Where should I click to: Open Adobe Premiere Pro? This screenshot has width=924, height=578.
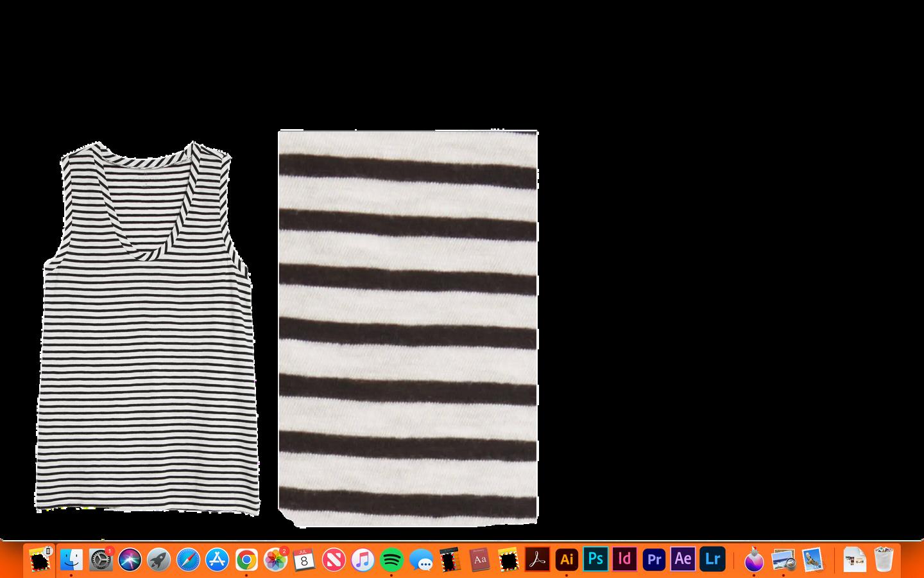pos(654,559)
